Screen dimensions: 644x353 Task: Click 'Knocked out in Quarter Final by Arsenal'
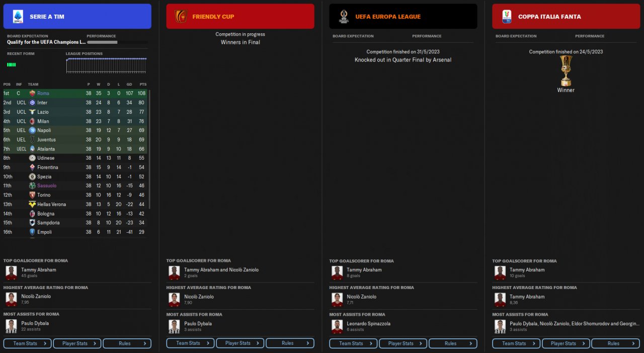pyautogui.click(x=403, y=60)
